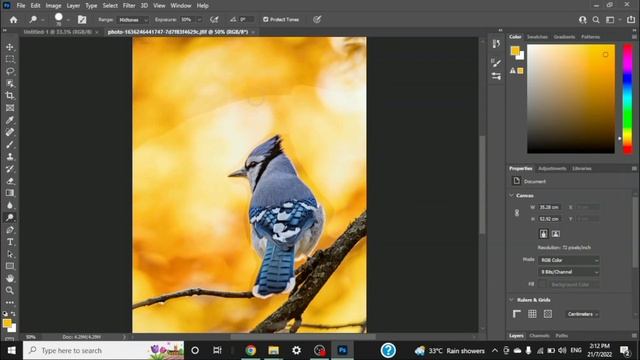Open the 8 Bits/Channel dropdown

[x=569, y=272]
